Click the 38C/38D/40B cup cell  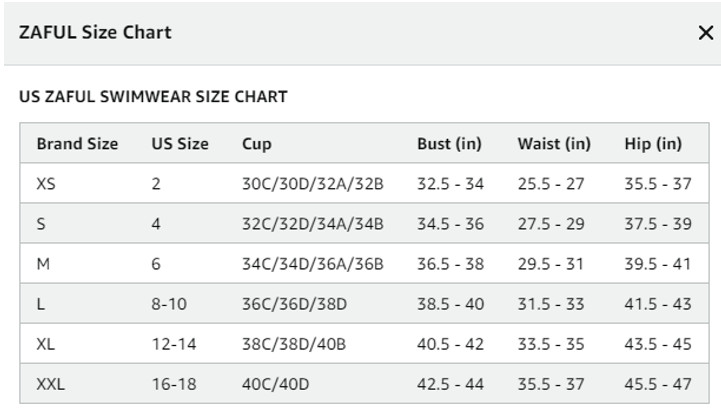(x=294, y=344)
